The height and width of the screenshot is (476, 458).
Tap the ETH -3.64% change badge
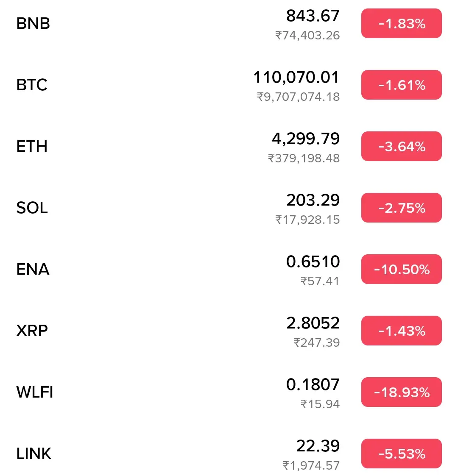click(x=401, y=146)
